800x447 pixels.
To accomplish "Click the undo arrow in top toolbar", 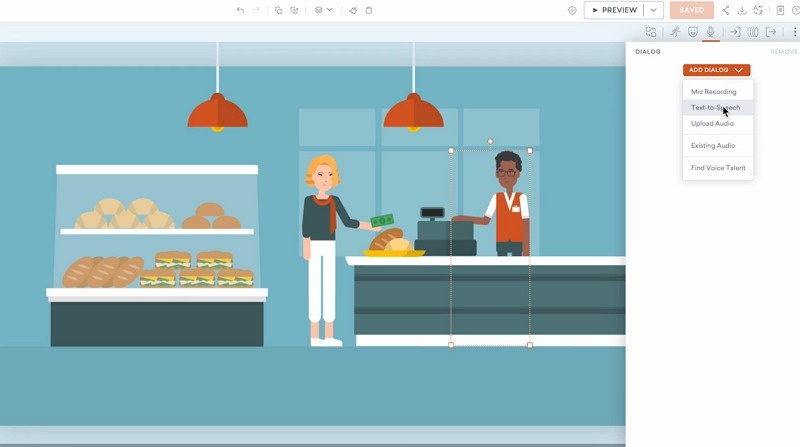I will point(240,10).
